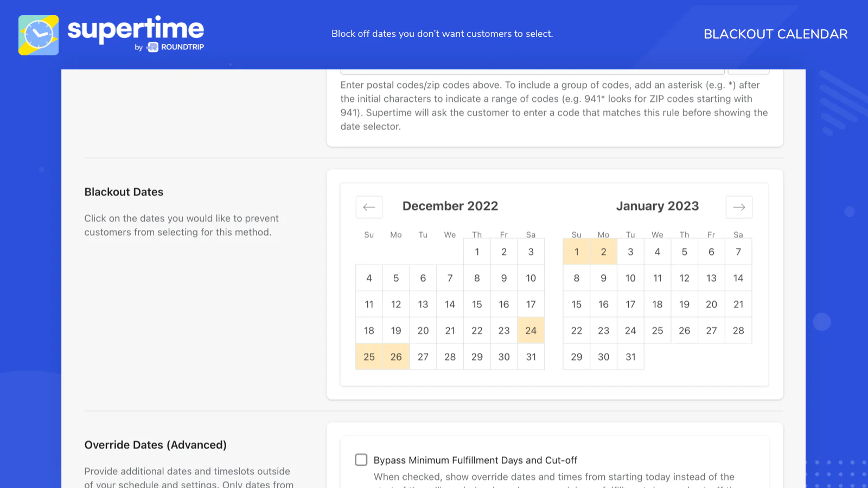868x488 pixels.
Task: Deselect blacked-out December 26
Action: [x=396, y=357]
